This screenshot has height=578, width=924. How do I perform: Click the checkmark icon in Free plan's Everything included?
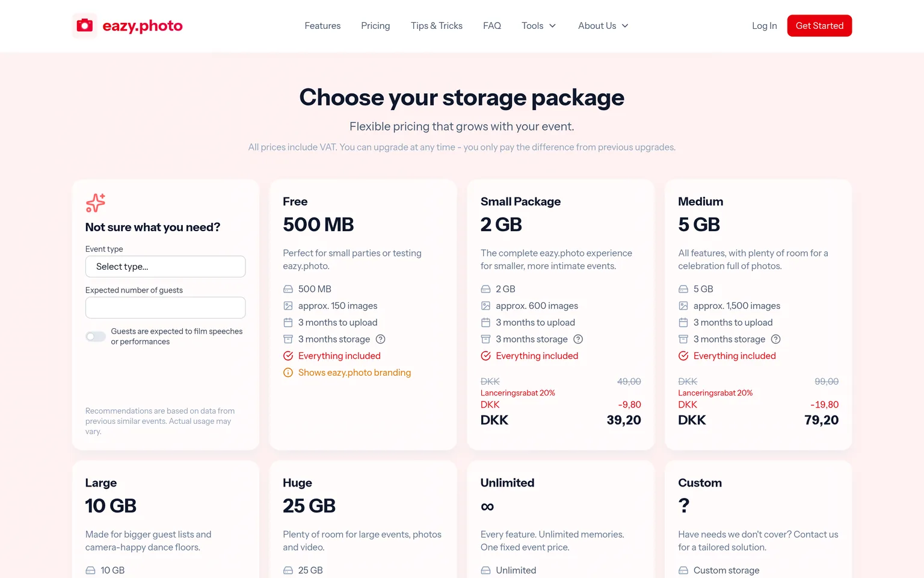point(288,356)
